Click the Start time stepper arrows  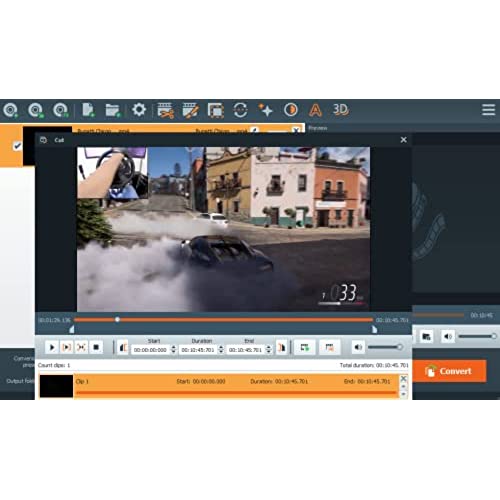point(173,350)
